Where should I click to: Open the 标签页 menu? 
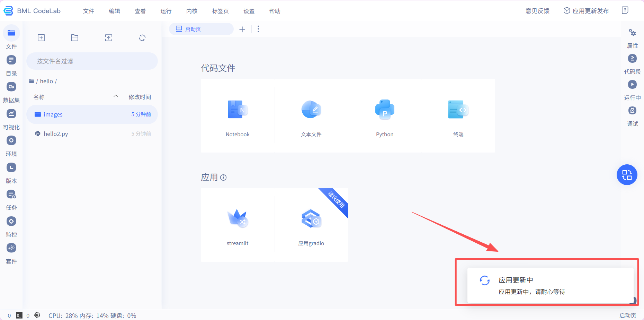pyautogui.click(x=221, y=11)
